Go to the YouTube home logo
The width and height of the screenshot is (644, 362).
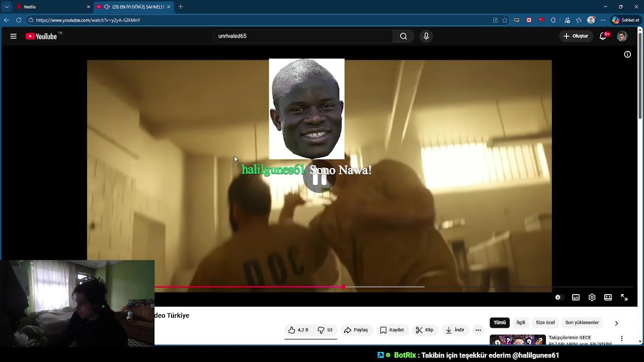click(x=41, y=36)
